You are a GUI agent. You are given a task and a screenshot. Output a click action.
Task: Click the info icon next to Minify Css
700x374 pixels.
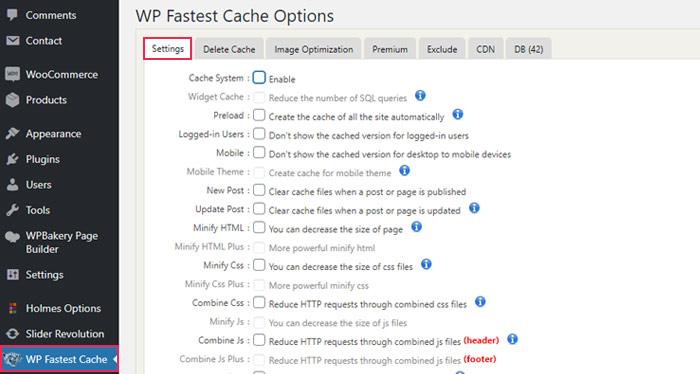pos(426,264)
